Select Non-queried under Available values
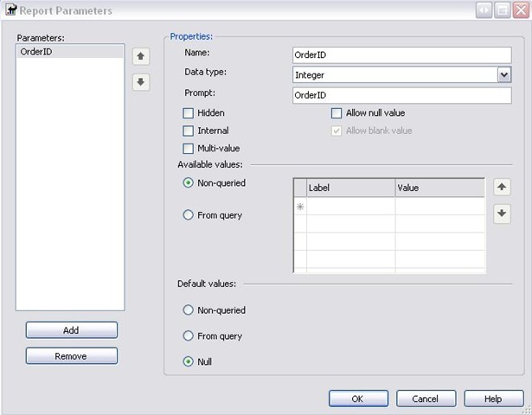The image size is (532, 415). coord(188,182)
